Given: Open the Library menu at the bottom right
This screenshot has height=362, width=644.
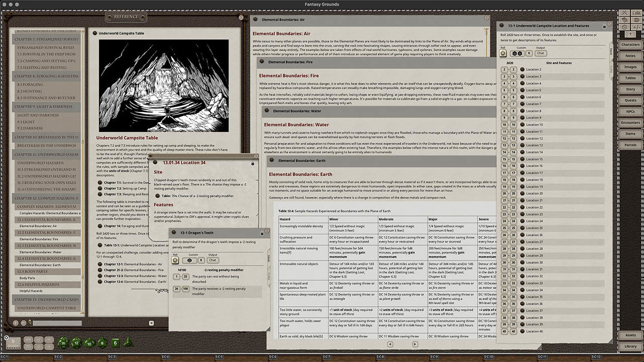Looking at the screenshot, I should 631,346.
